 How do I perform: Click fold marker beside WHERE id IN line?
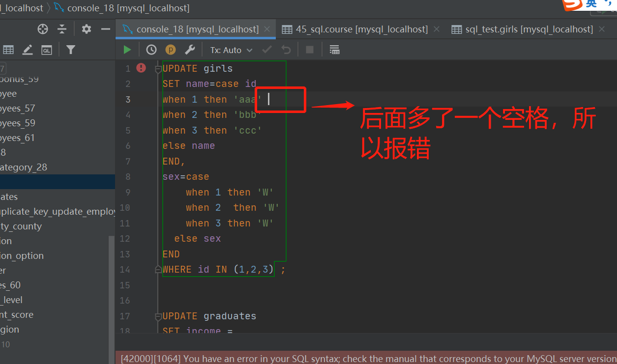158,269
